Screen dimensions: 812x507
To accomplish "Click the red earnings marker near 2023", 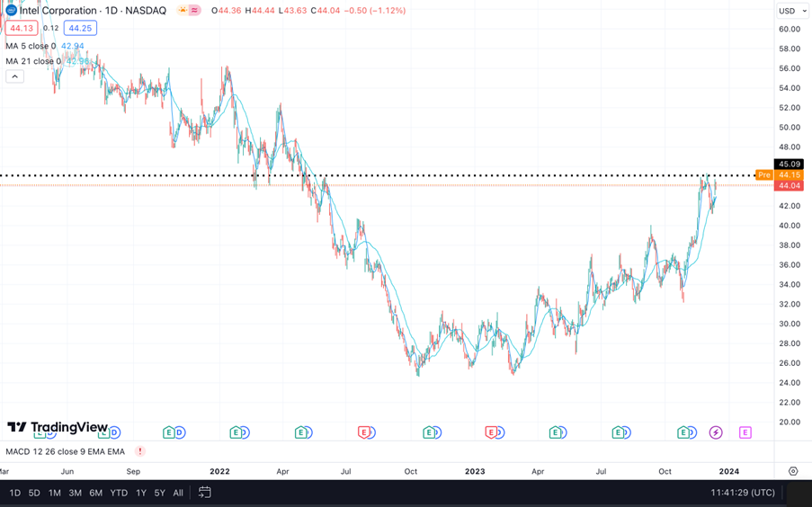I will click(x=491, y=432).
